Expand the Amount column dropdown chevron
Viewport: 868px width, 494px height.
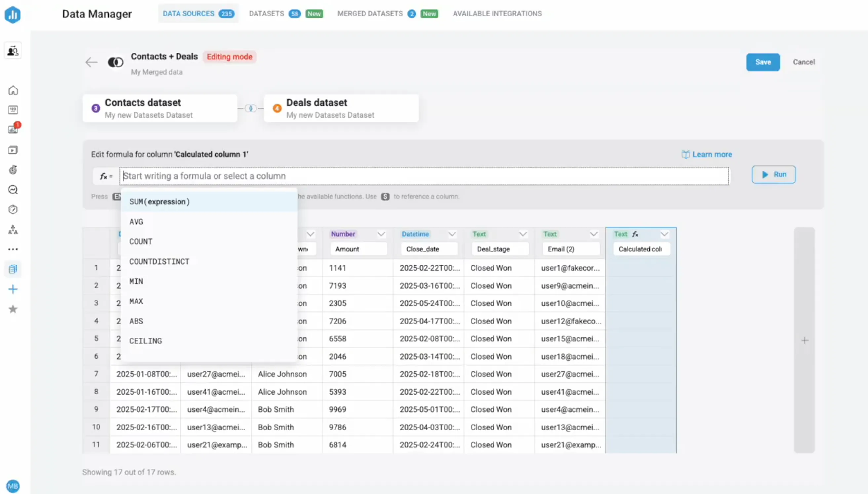coord(381,234)
